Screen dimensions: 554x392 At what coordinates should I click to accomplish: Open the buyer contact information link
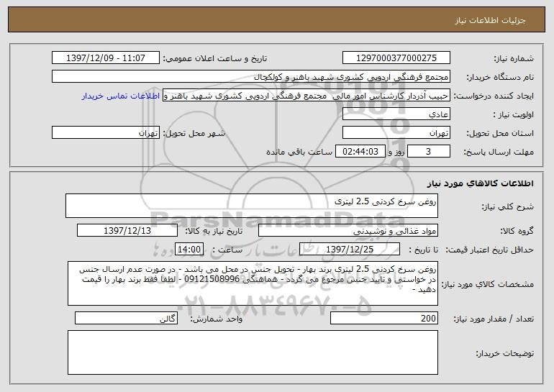[x=121, y=96]
